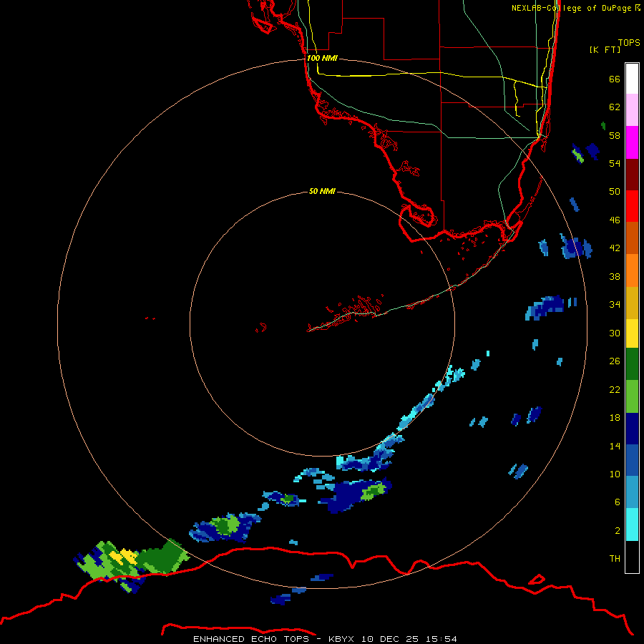Click the legend value "26"
The image size is (644, 644).
[x=615, y=361]
